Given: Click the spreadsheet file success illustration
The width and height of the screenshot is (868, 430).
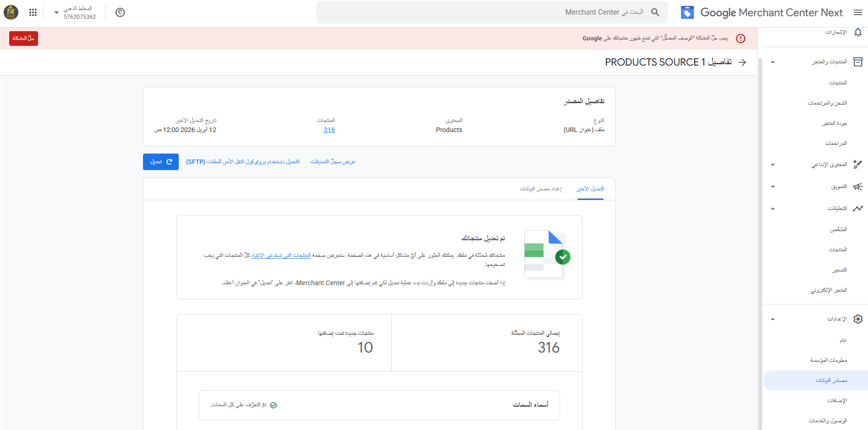Looking at the screenshot, I should click(x=547, y=255).
